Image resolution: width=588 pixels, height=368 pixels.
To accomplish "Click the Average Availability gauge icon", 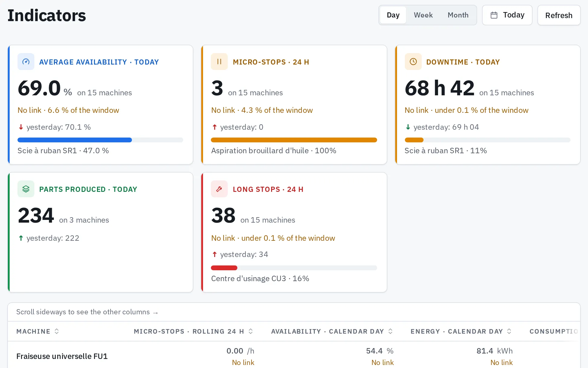I will [x=26, y=62].
